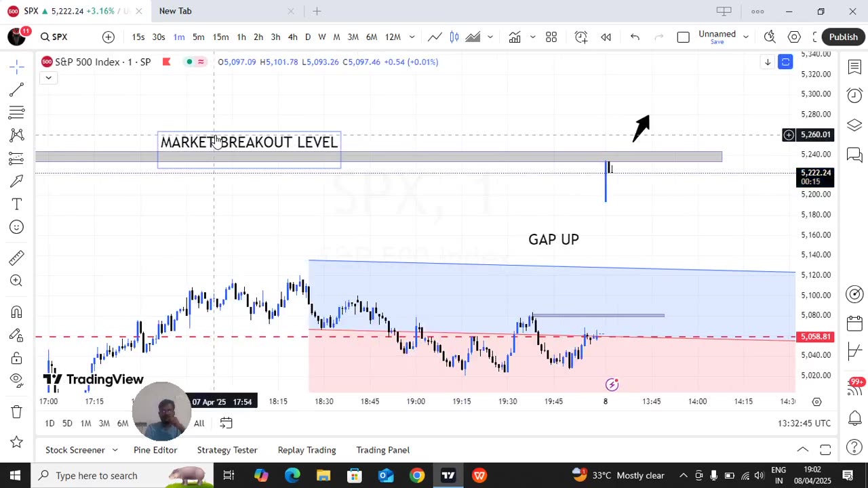Set the date range to 3M
This screenshot has height=488, width=868.
click(x=104, y=424)
